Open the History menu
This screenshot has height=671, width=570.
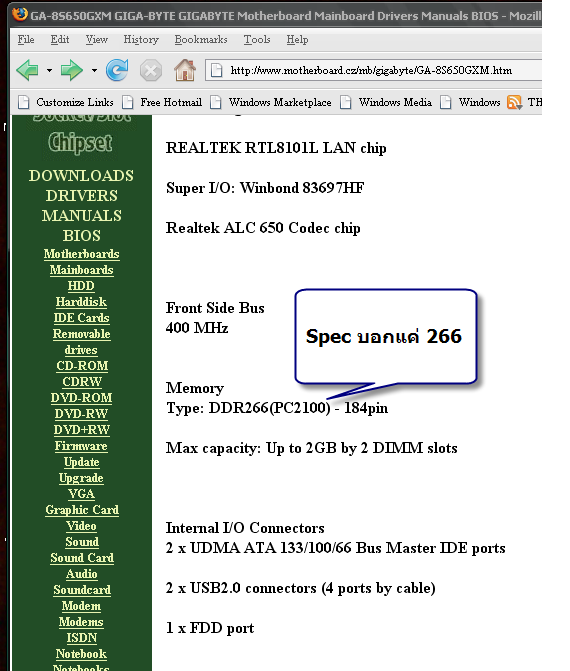tap(141, 39)
